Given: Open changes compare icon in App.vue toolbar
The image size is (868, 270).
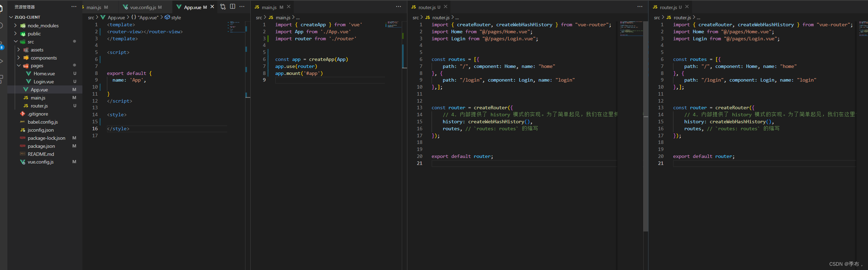Looking at the screenshot, I should pos(223,7).
